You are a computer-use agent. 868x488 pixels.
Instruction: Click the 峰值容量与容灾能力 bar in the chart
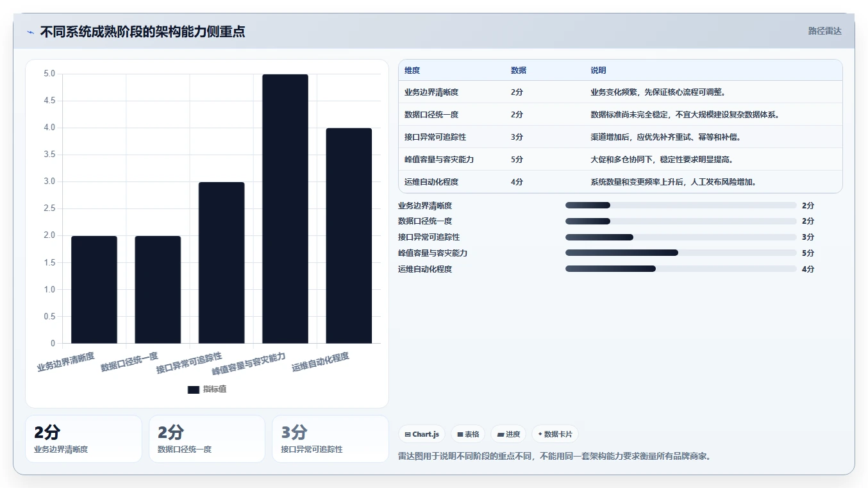(285, 209)
